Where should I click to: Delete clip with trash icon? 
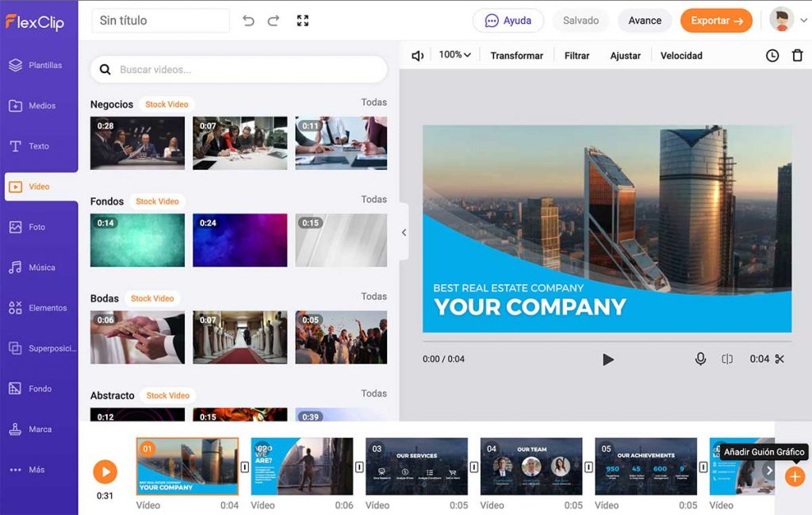coord(797,56)
